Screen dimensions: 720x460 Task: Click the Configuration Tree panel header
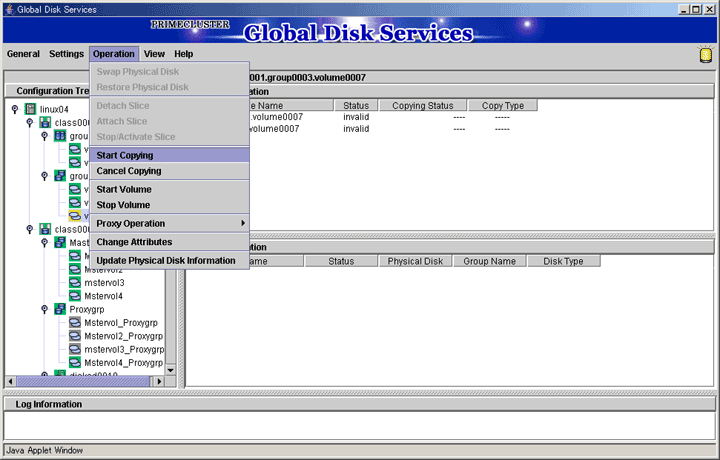coord(47,91)
